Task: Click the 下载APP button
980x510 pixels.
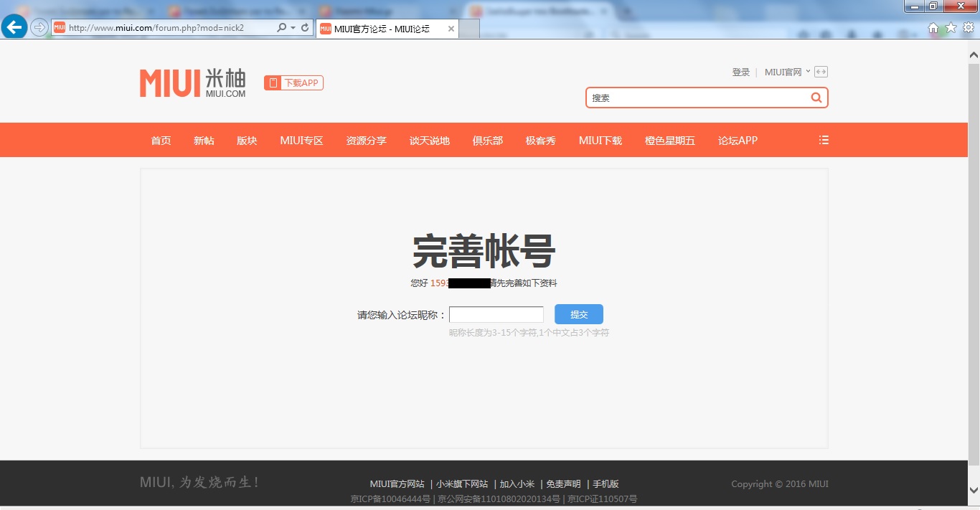Action: (293, 83)
